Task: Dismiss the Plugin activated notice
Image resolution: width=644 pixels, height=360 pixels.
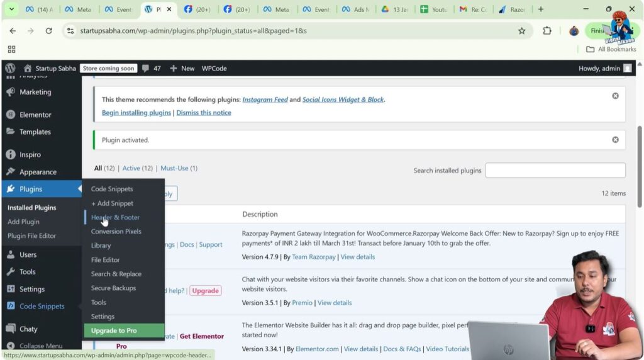Action: (x=615, y=140)
